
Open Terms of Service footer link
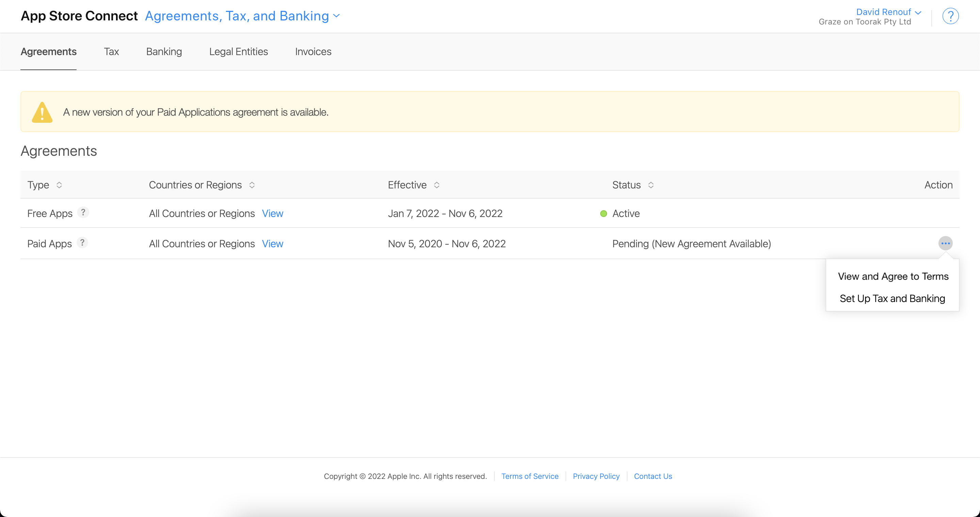point(529,476)
